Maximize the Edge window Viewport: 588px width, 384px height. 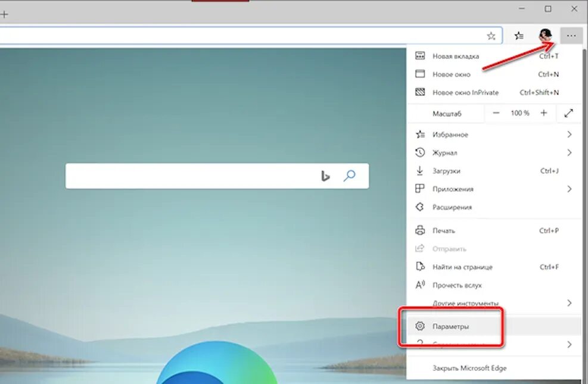pos(548,8)
